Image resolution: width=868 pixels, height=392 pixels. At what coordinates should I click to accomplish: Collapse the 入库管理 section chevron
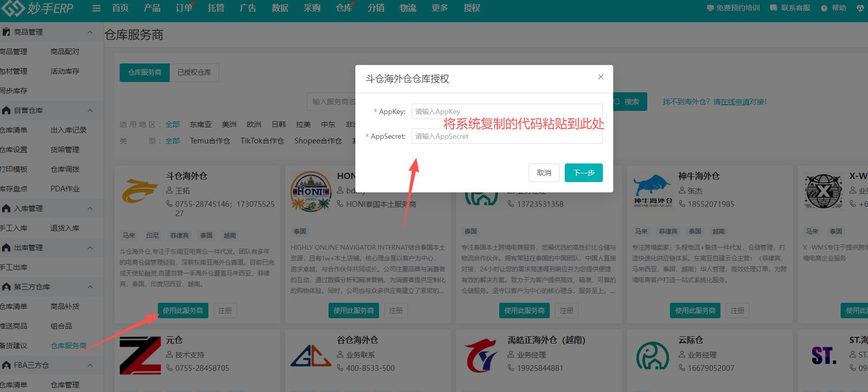90,208
